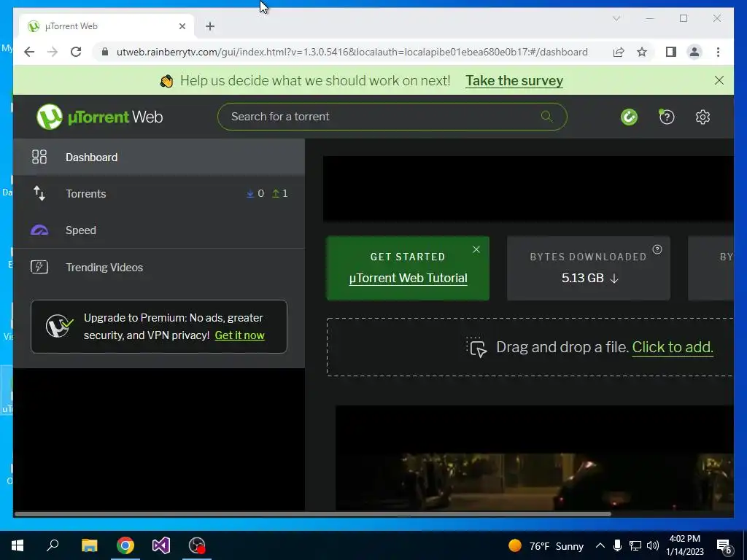
Task: Focus the Search for a torrent field
Action: point(392,117)
